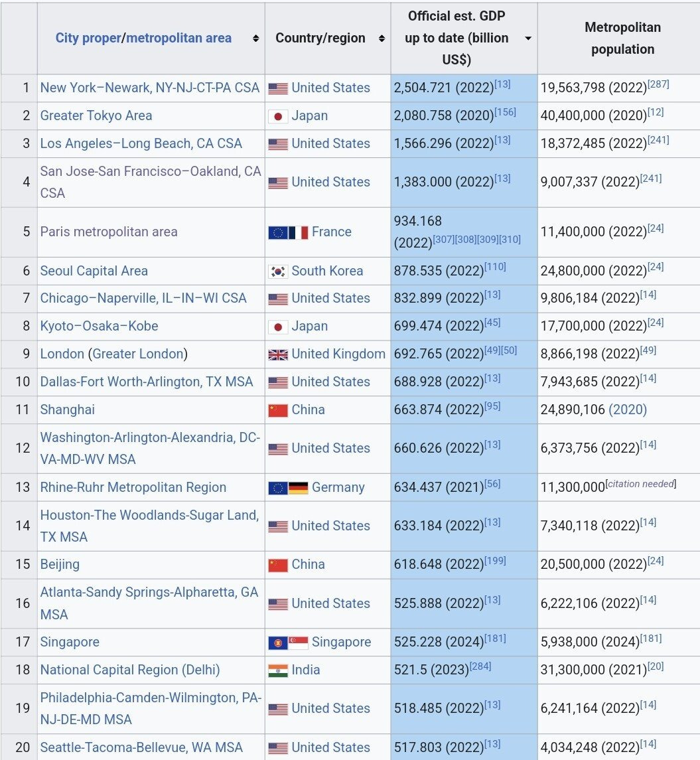Open the South Korea country link
Screen dimensions: 700x760
(327, 271)
